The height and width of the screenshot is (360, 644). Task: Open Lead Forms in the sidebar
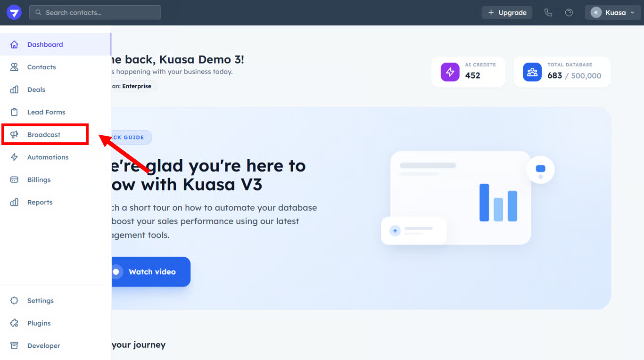46,112
